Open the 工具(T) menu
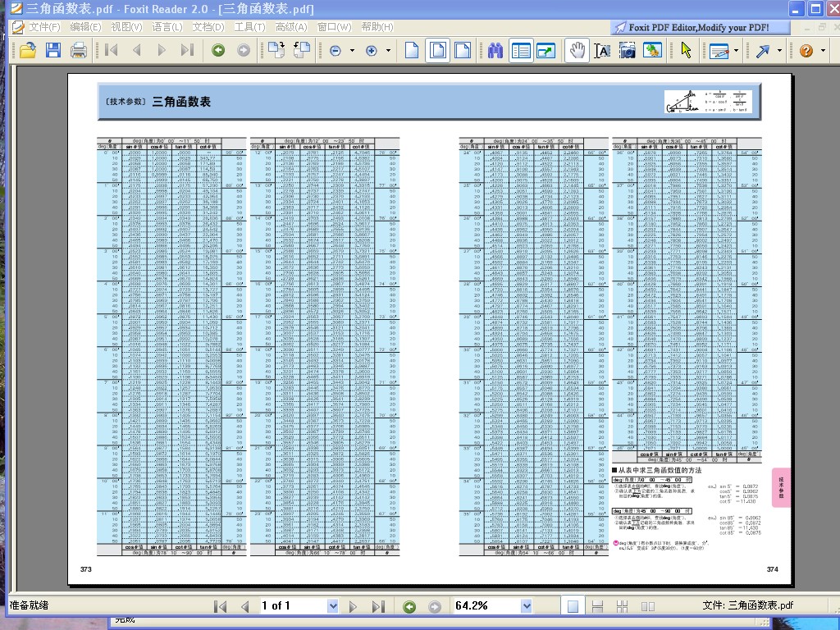 249,27
